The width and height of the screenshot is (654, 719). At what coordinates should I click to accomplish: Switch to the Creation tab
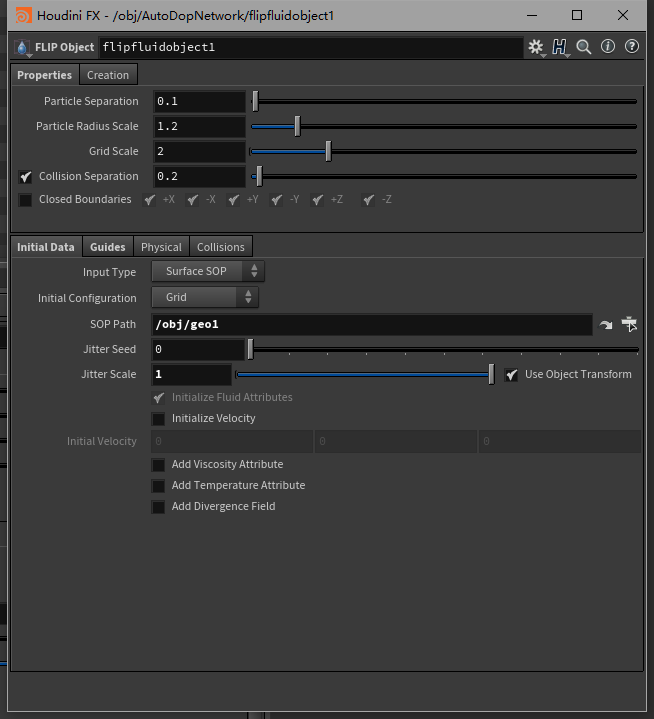[x=108, y=75]
